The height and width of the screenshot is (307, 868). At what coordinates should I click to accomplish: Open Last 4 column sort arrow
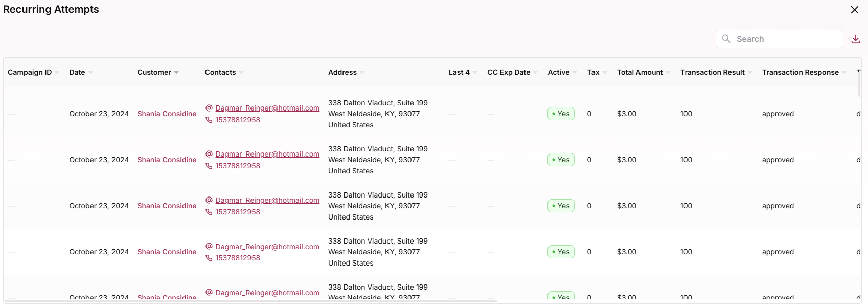(475, 73)
